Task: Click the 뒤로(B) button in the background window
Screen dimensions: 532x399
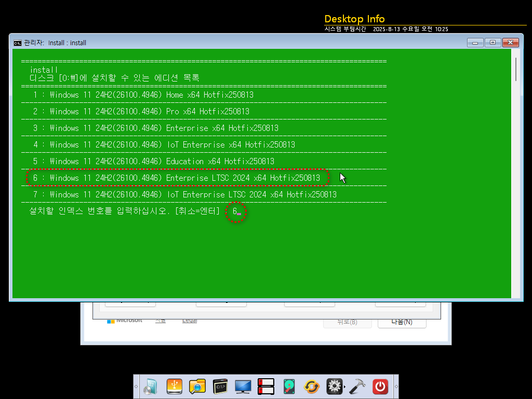Action: pos(348,322)
